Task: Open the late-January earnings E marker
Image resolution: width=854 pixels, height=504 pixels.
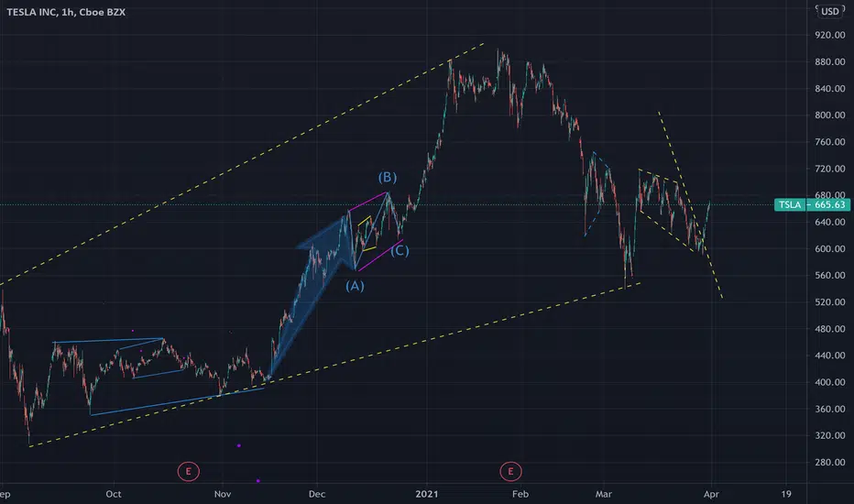Action: click(510, 471)
